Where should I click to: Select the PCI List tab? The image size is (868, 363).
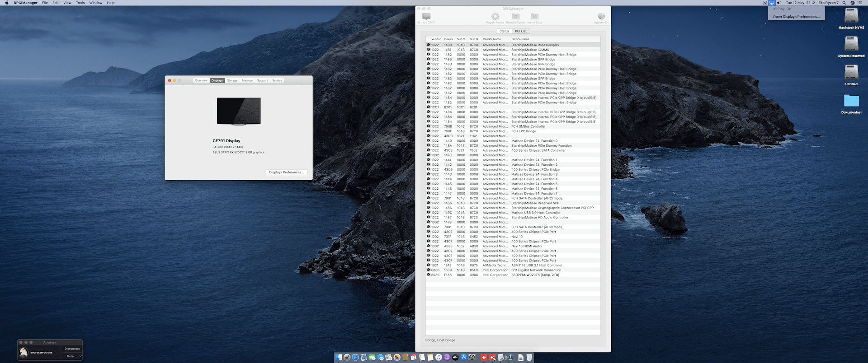[x=521, y=31]
